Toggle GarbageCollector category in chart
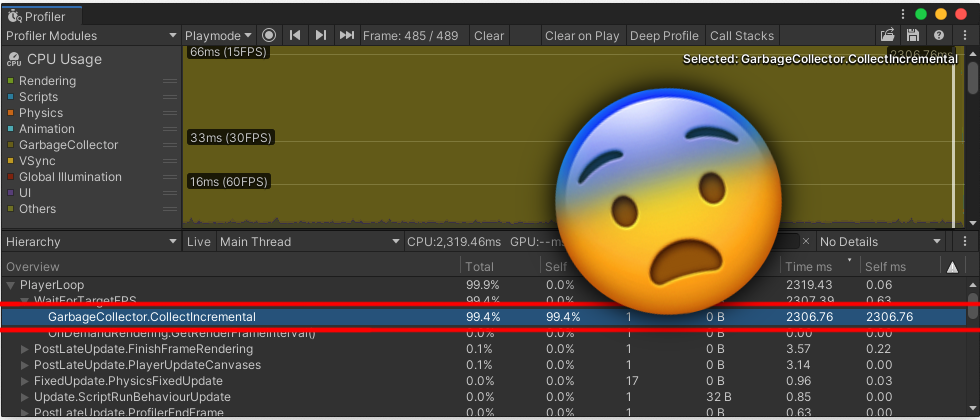 pos(10,145)
